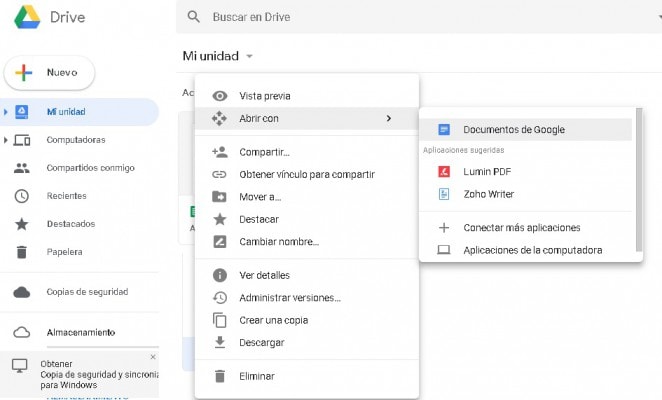This screenshot has width=662, height=400.
Task: Expand the Abrir con submenu chevron
Action: pos(389,118)
